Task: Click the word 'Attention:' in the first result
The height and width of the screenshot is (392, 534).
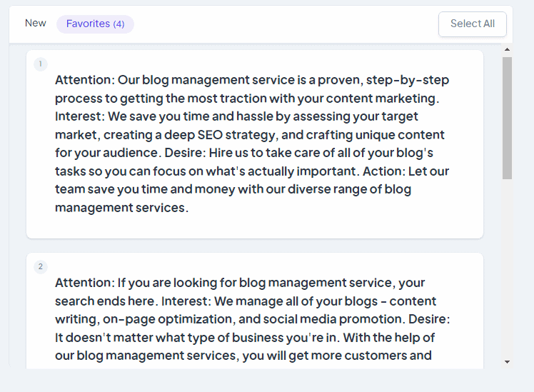Action: click(85, 80)
